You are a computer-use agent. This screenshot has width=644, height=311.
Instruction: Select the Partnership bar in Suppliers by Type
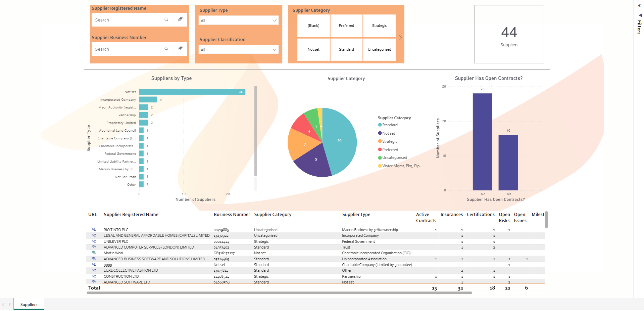[144, 115]
